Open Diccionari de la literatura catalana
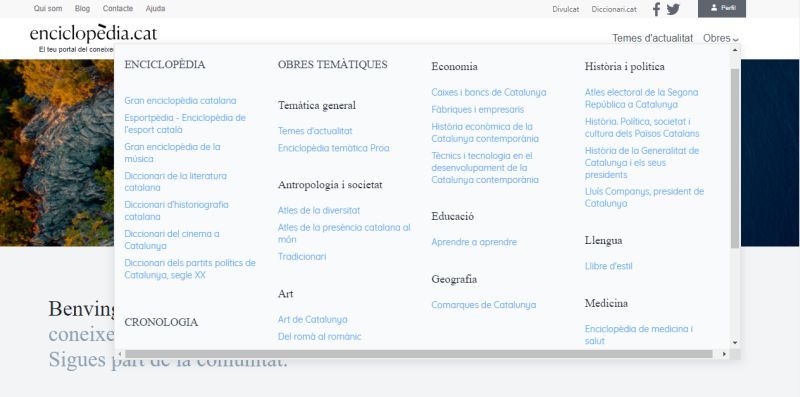This screenshot has height=397, width=800. click(176, 182)
